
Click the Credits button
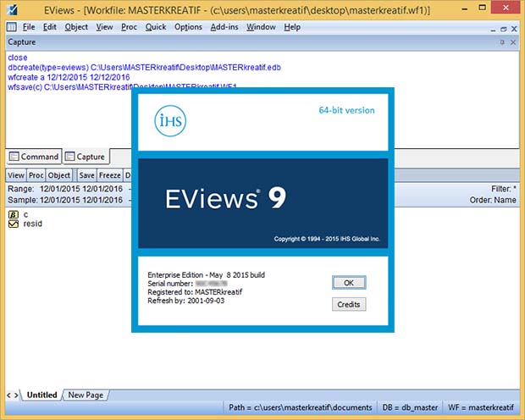pos(349,305)
